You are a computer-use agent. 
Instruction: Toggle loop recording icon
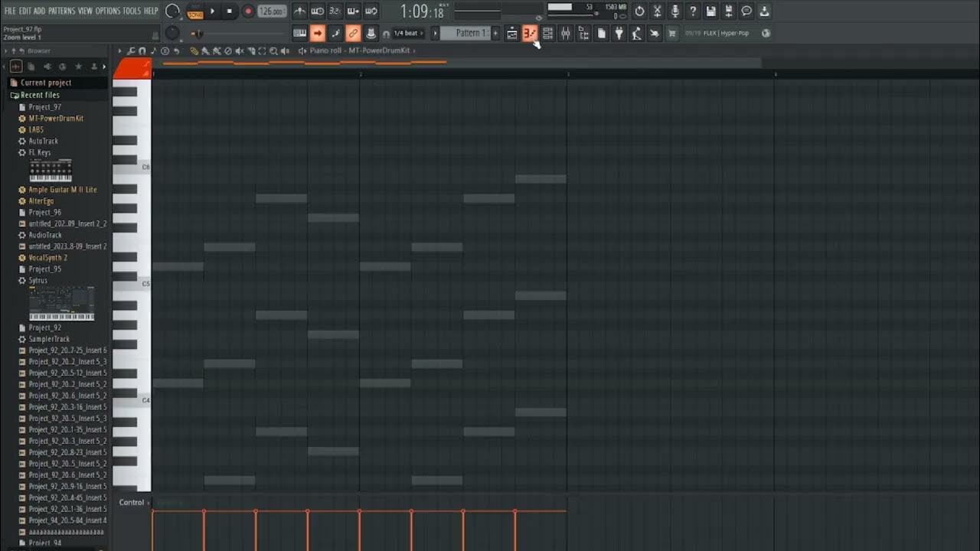point(371,11)
